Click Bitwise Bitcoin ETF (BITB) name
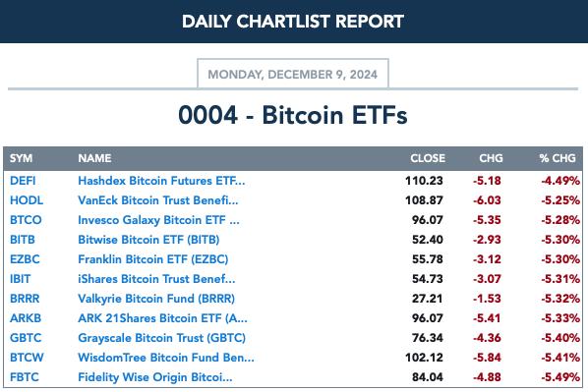Viewport: 588px width, 392px height. [148, 240]
